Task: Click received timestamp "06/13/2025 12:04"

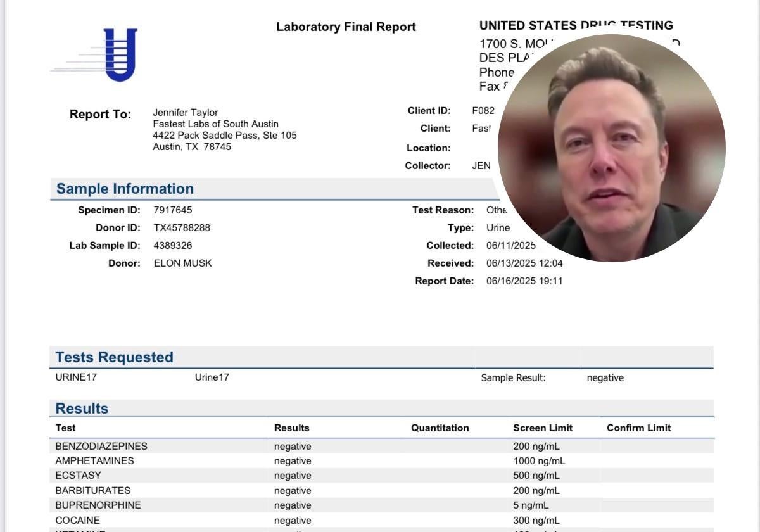Action: [x=524, y=263]
